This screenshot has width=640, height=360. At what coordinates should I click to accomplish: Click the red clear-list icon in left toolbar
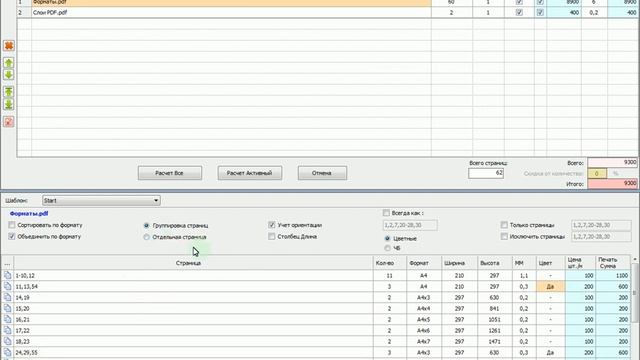9,122
